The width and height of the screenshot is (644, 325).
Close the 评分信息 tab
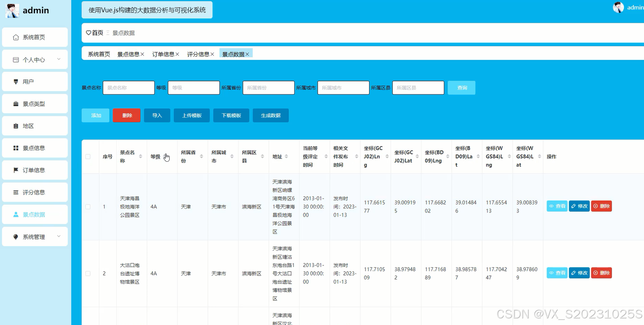[212, 54]
